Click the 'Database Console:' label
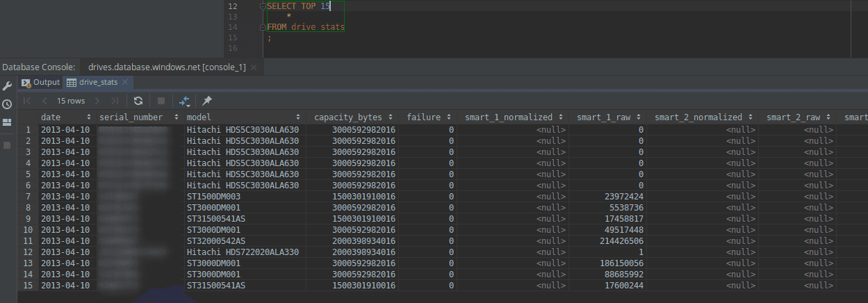 tap(39, 67)
